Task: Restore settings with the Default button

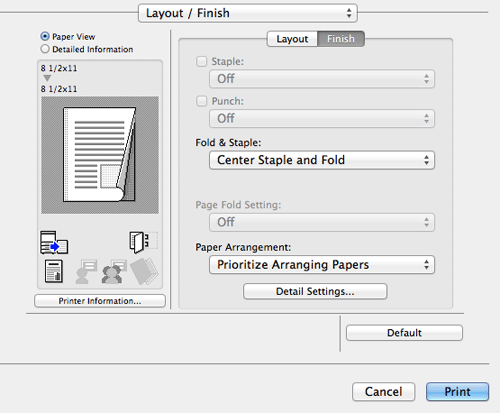Action: point(404,333)
